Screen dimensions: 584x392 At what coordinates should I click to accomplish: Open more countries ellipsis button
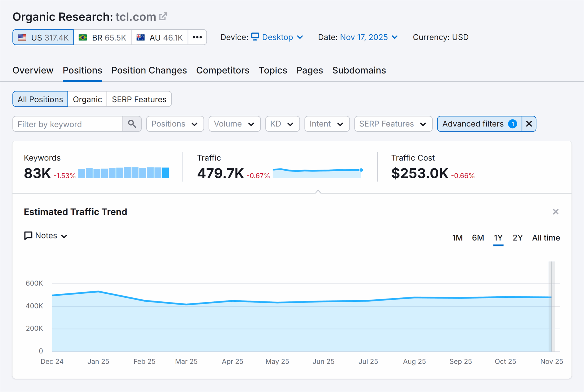197,37
